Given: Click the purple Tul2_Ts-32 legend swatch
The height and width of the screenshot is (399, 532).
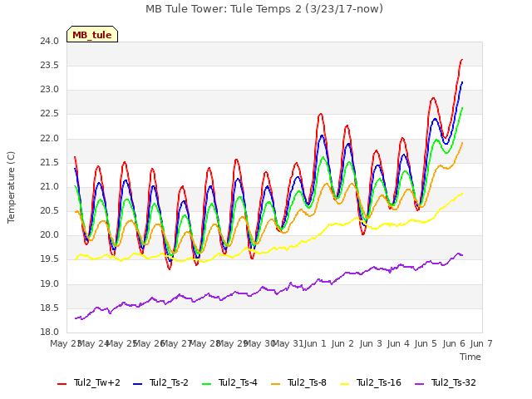Looking at the screenshot, I should pyautogui.click(x=419, y=384).
